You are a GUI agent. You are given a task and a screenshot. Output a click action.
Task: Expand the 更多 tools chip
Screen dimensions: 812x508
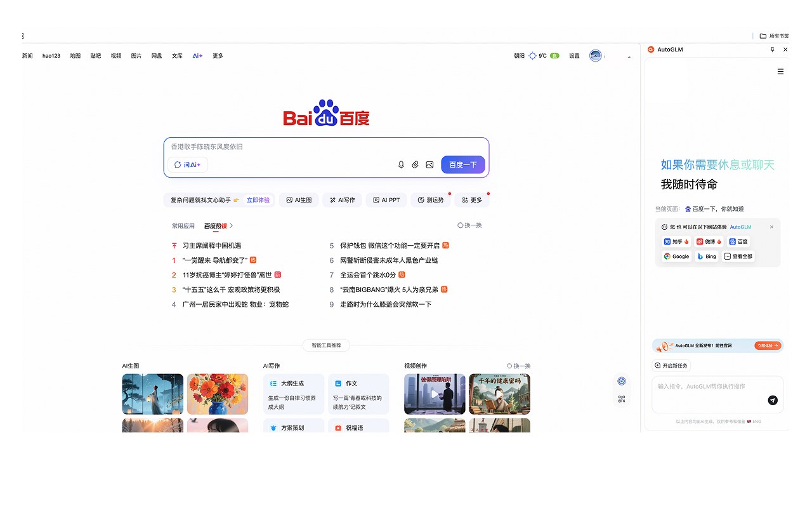tap(472, 200)
